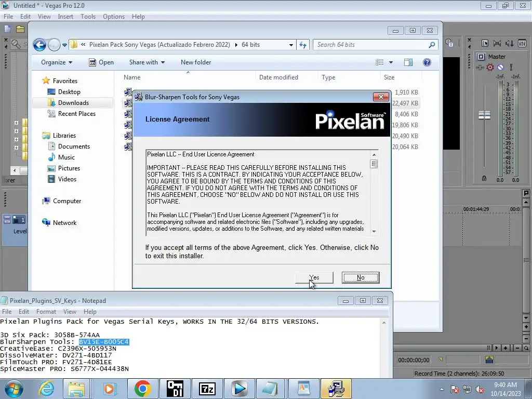
Task: Open the Pictures library
Action: [x=69, y=168]
